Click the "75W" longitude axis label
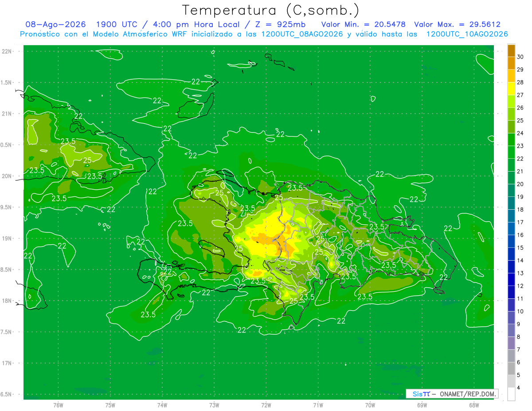 (x=110, y=405)
